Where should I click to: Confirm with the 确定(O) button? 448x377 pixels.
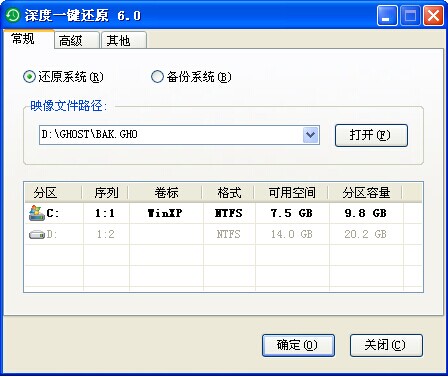coord(298,345)
